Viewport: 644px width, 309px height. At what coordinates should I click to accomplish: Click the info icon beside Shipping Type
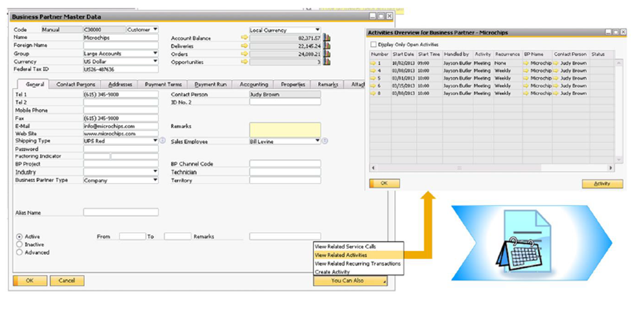[162, 140]
